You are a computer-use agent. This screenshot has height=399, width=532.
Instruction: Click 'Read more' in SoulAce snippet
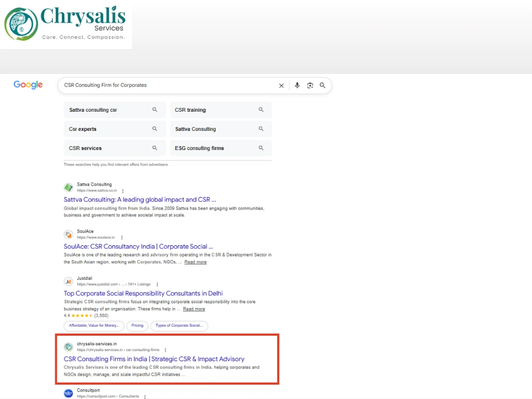click(195, 262)
